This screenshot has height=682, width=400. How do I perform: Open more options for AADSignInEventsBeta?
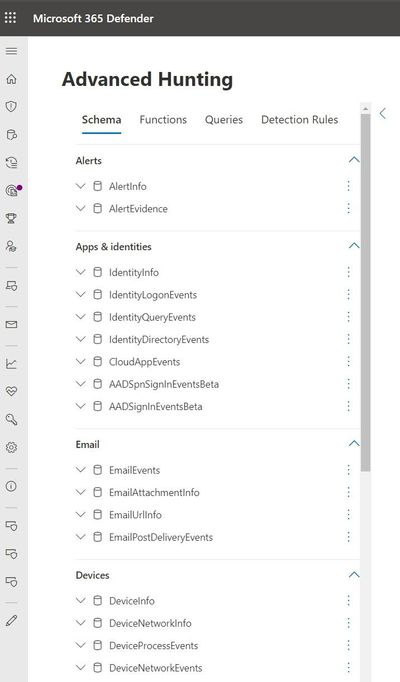pos(348,406)
